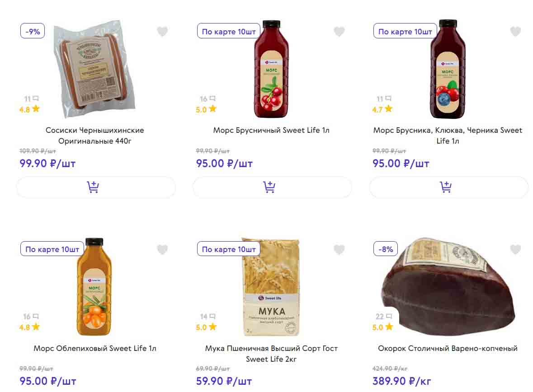
Task: Open reviews comment icon for Сосиски Чернышихинские
Action: pyautogui.click(x=35, y=98)
